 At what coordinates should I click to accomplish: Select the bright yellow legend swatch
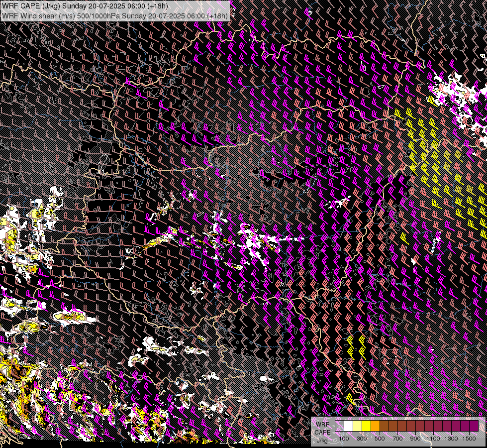(x=367, y=426)
